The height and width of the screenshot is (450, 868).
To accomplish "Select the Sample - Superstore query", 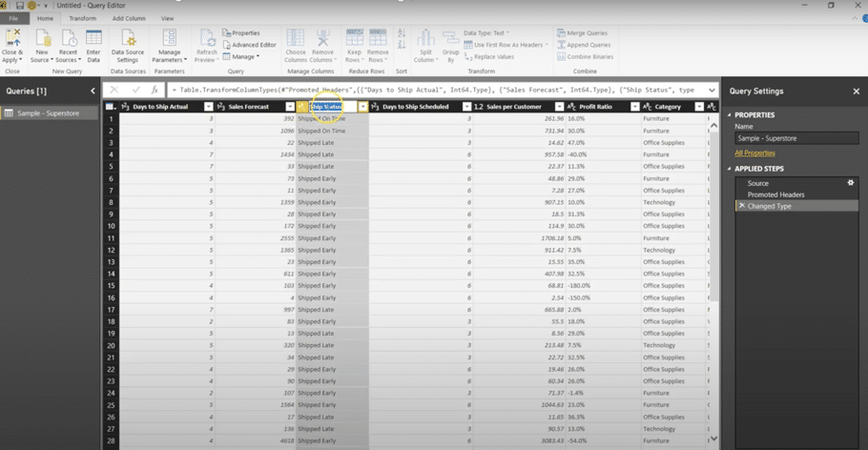I will [x=50, y=112].
